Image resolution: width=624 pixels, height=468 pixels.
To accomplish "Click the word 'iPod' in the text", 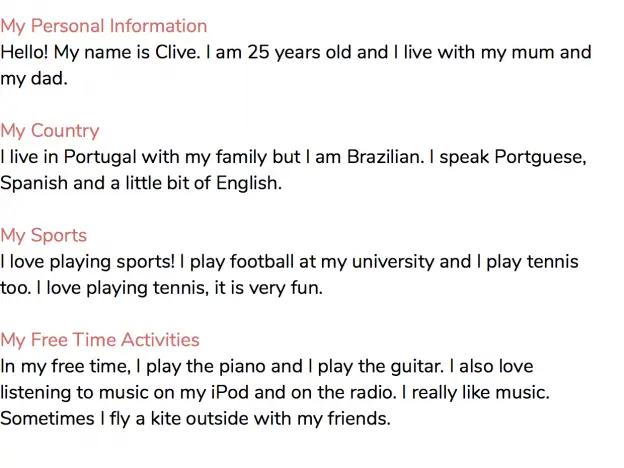I will [230, 392].
